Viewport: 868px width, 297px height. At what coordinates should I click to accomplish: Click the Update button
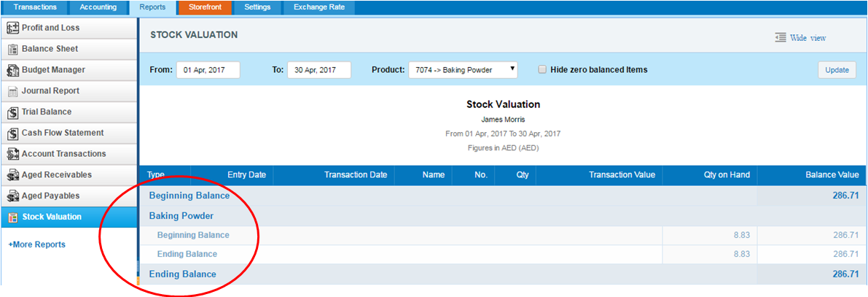(x=837, y=70)
